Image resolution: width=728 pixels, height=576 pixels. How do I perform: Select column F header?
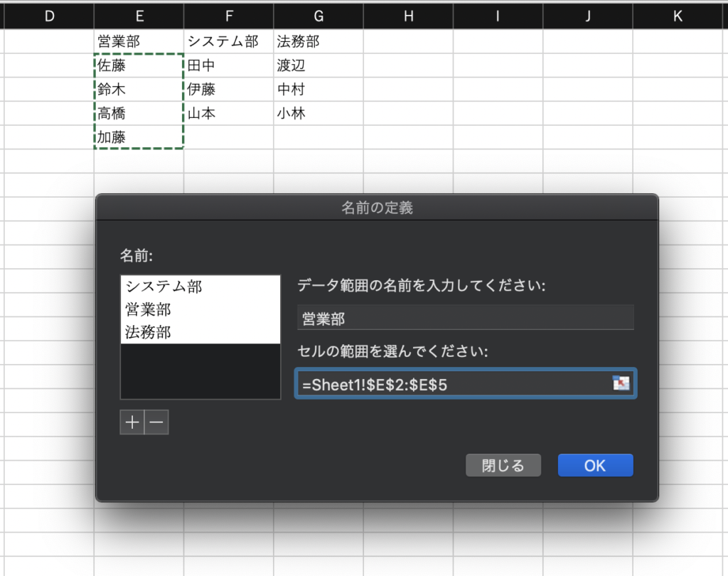point(228,16)
